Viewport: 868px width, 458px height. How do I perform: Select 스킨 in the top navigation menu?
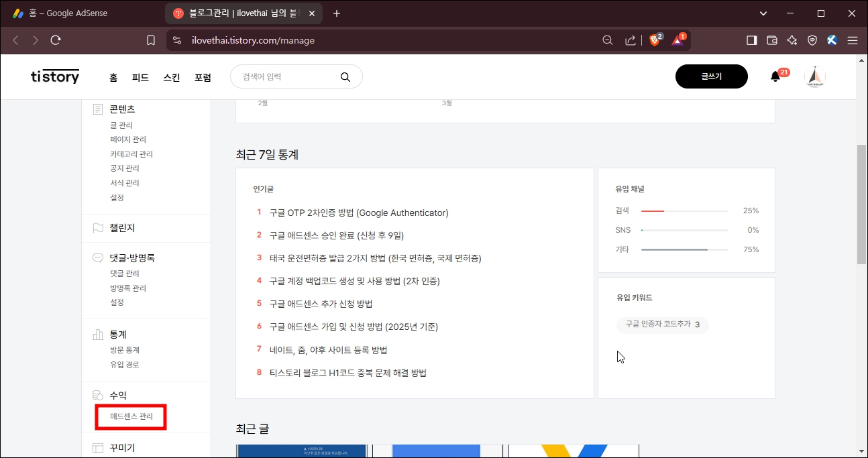coord(171,77)
